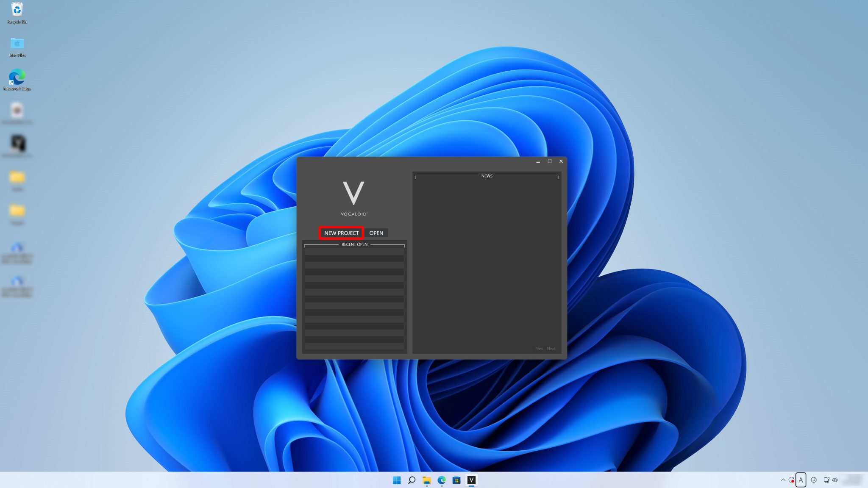Click the OPEN button
The image size is (868, 488).
tap(376, 233)
